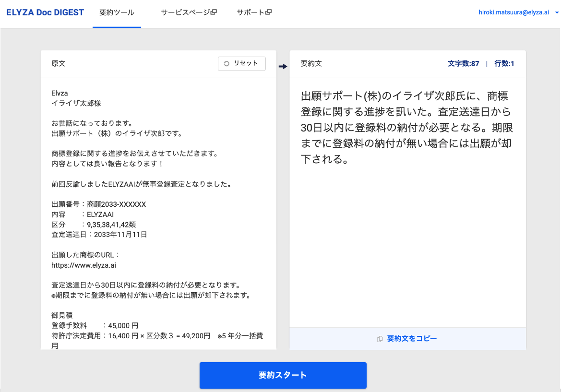The image size is (561, 392).
Task: Click the 原文 panel heading
Action: coord(59,64)
